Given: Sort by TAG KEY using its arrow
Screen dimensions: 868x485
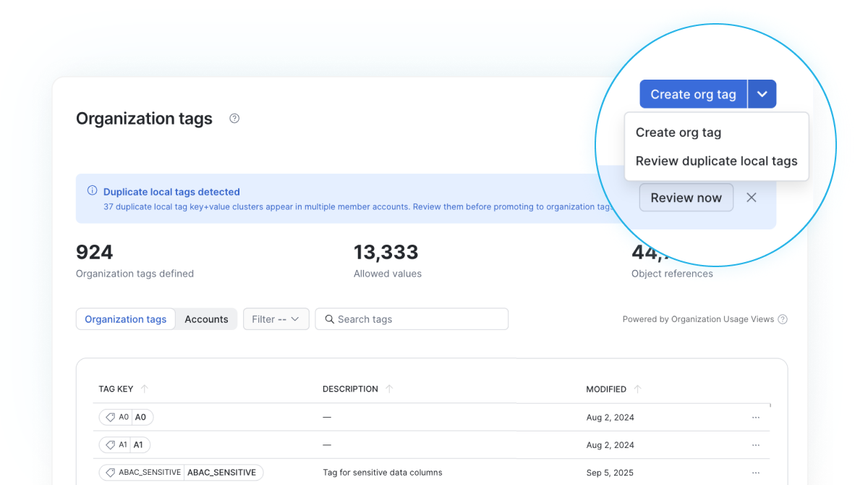Looking at the screenshot, I should (x=145, y=389).
